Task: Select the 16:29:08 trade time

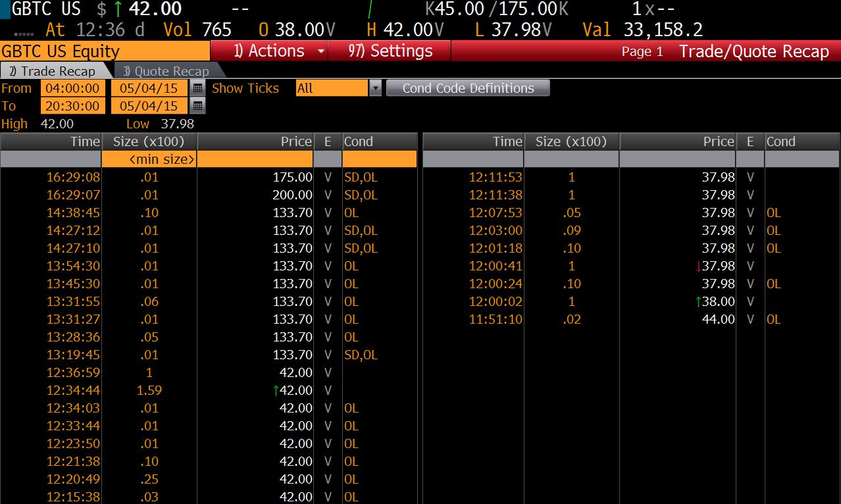Action: [73, 177]
